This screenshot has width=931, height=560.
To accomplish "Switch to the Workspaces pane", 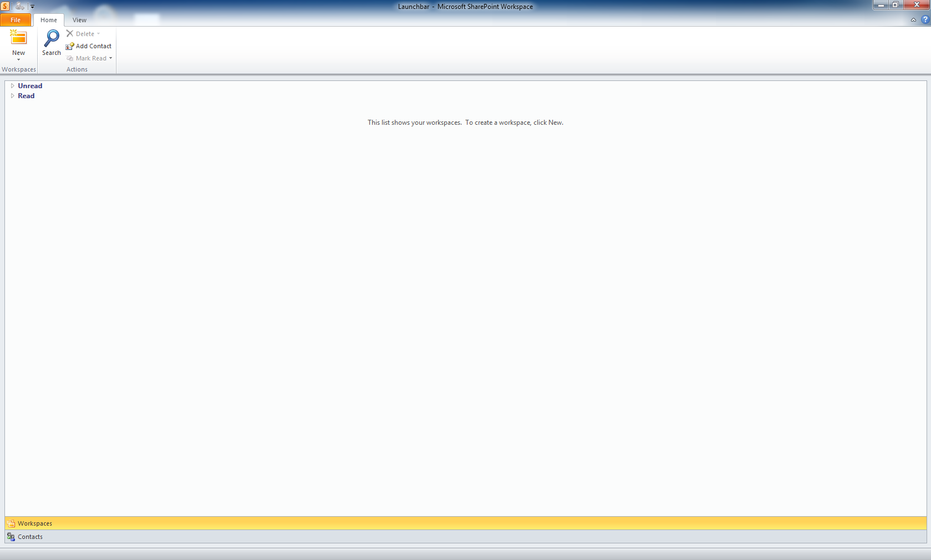I will coord(34,523).
